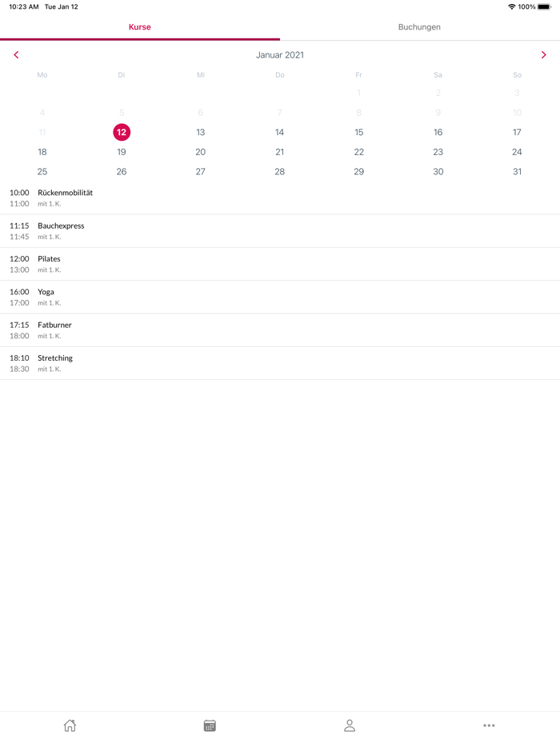Viewport: 560px width, 747px height.
Task: Select day 24 in the calendar
Action: [517, 152]
